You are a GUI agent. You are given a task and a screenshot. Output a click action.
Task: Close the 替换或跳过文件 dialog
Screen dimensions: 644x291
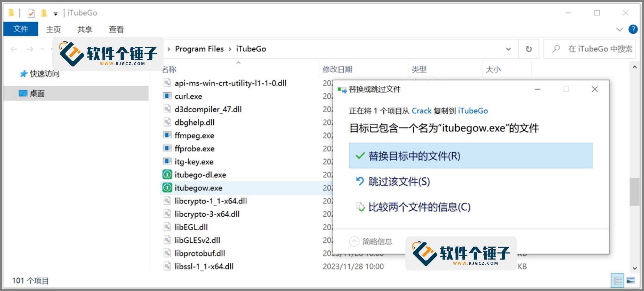point(595,89)
